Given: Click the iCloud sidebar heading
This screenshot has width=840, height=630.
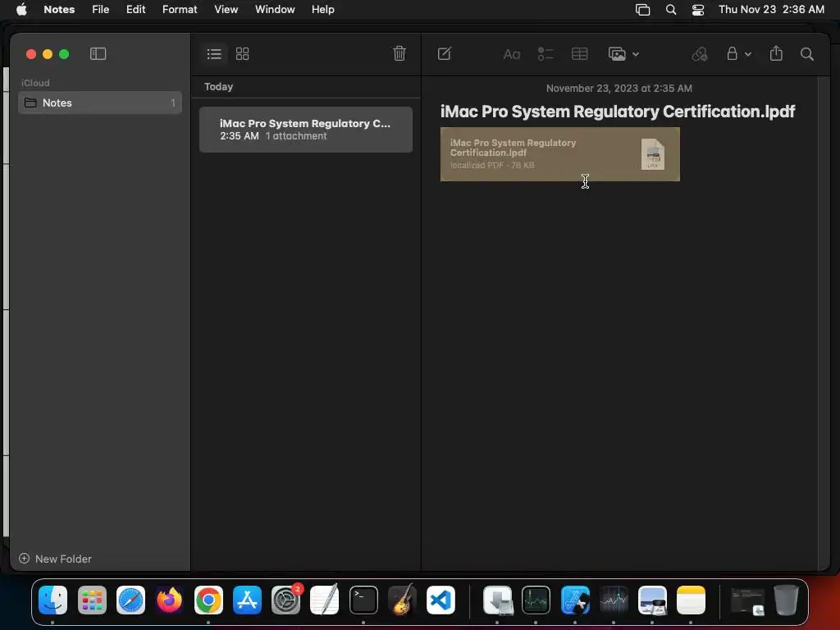Looking at the screenshot, I should point(35,83).
